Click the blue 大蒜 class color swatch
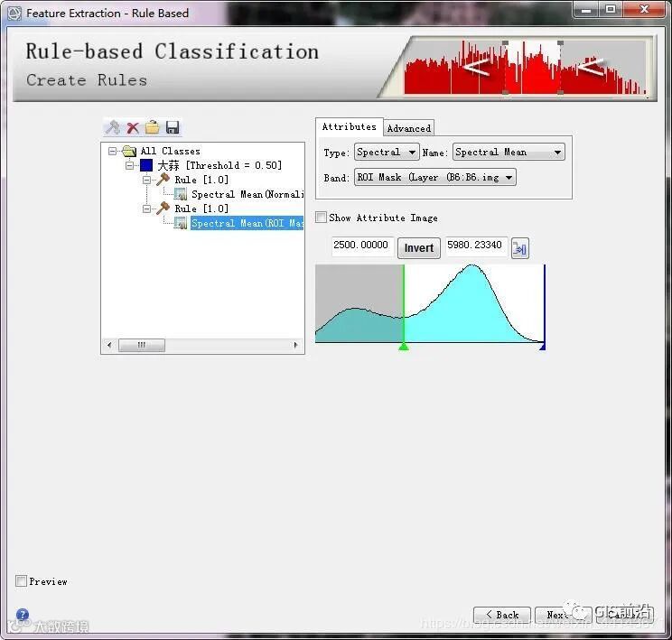This screenshot has width=672, height=640. pyautogui.click(x=146, y=165)
